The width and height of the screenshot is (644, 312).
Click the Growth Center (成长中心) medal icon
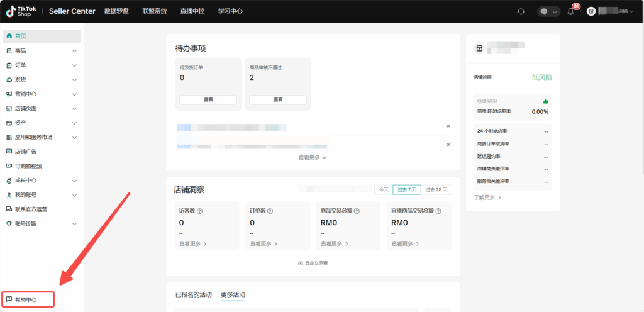[9, 181]
